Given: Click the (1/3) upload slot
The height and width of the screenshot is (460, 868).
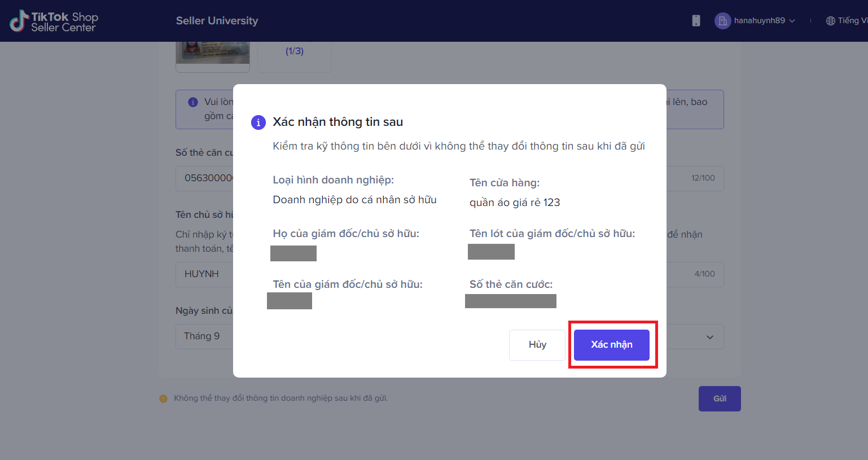Looking at the screenshot, I should pos(295,56).
